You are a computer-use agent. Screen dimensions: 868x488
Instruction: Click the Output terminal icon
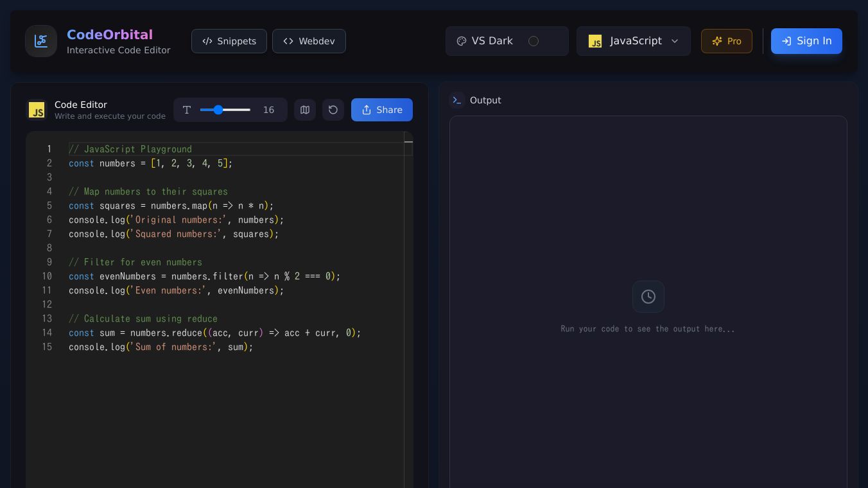point(457,100)
